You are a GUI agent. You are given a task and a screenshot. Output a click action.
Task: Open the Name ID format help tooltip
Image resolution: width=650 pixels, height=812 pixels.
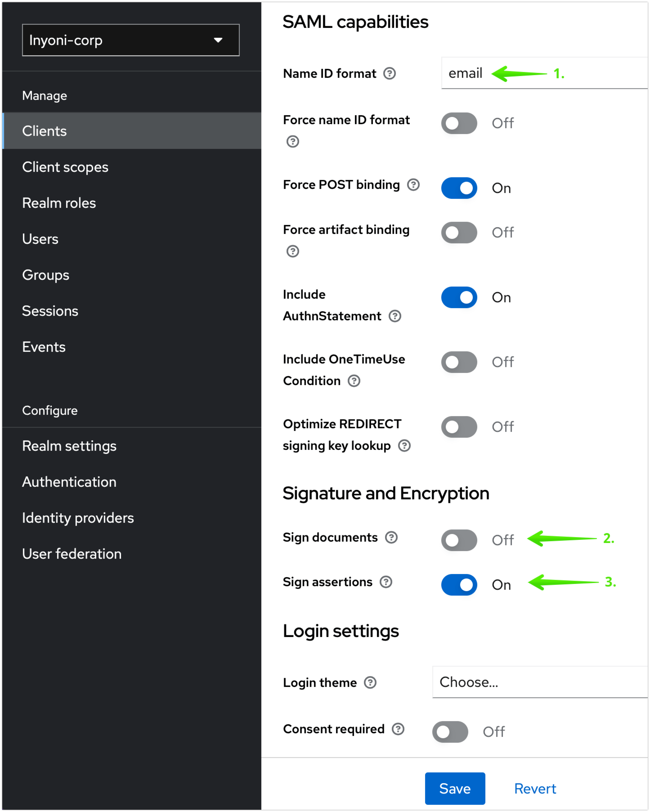[390, 74]
